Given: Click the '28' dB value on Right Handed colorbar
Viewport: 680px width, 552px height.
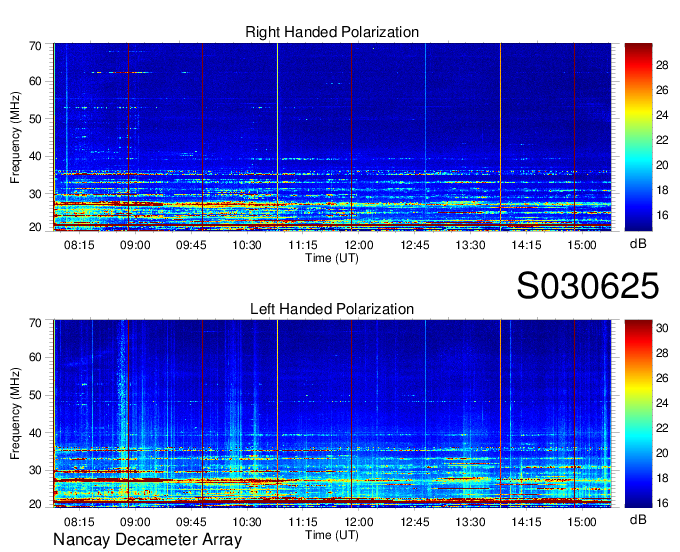Looking at the screenshot, I should pos(662,65).
